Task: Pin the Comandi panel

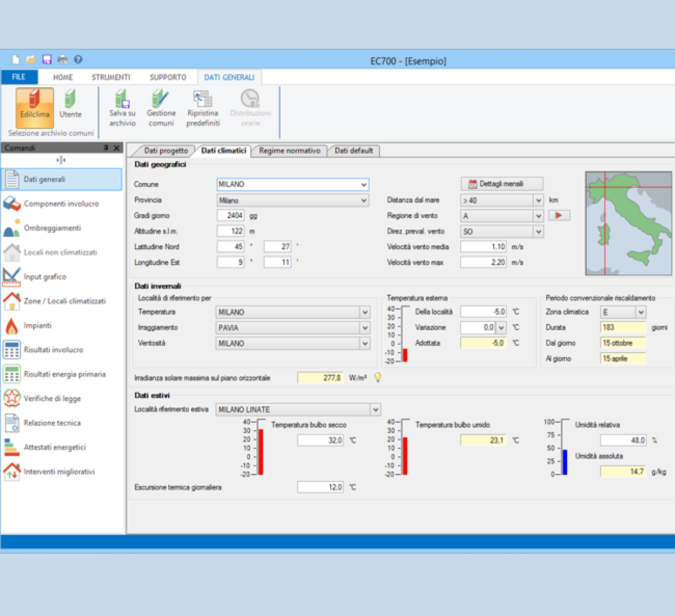Action: tap(106, 147)
